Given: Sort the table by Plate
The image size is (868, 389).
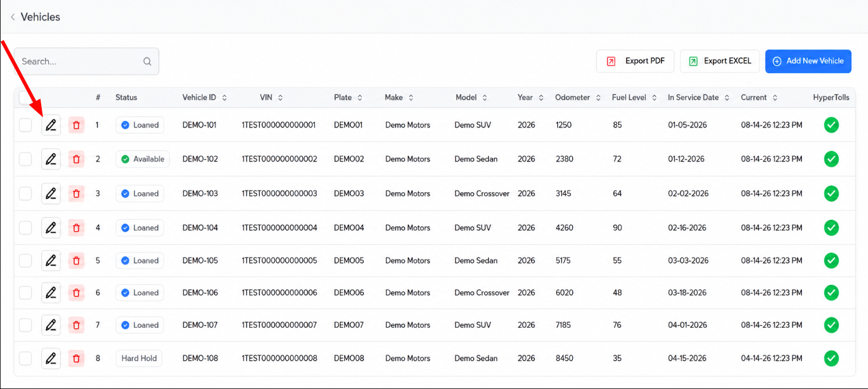Looking at the screenshot, I should tap(348, 97).
